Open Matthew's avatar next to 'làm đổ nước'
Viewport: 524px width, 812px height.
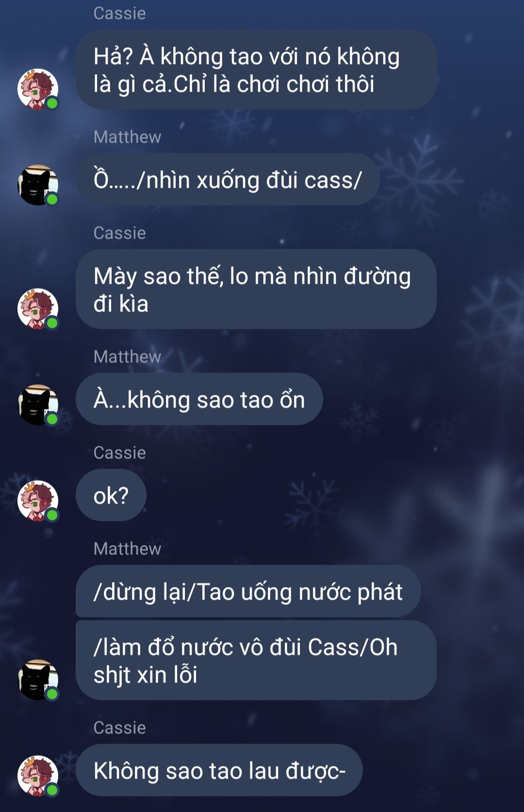(38, 680)
